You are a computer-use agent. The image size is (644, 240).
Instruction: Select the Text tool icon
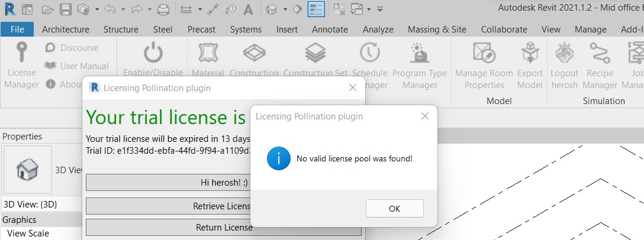click(248, 9)
